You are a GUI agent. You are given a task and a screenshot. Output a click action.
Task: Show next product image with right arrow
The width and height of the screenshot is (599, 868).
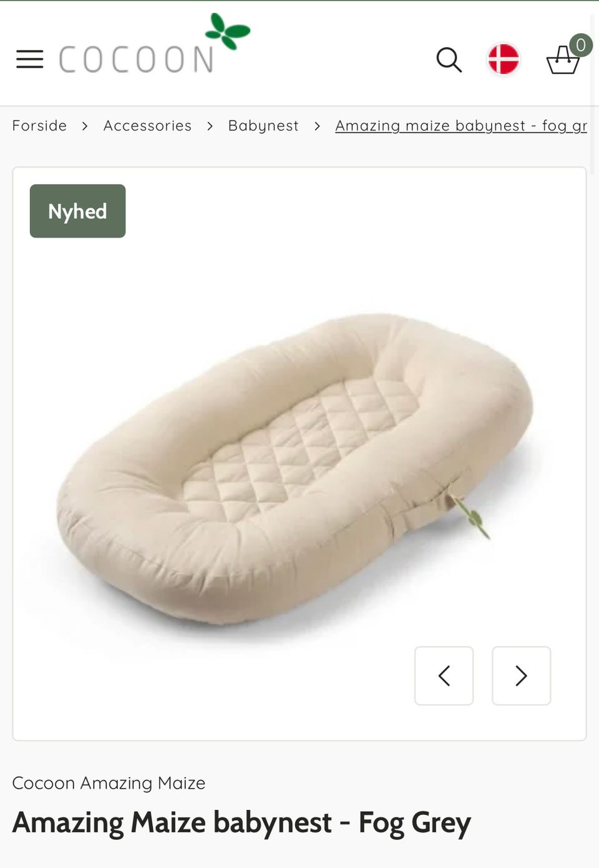pos(521,676)
